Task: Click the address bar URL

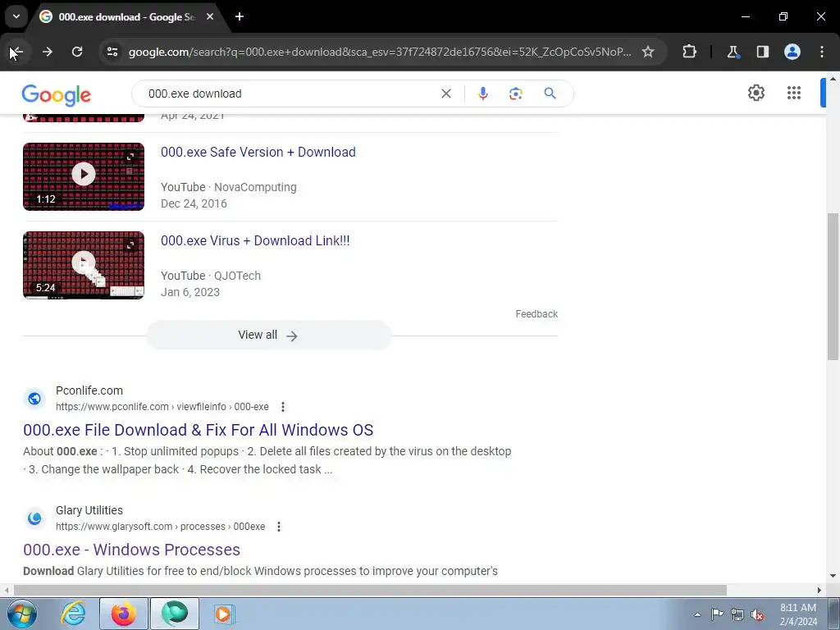Action: (380, 52)
